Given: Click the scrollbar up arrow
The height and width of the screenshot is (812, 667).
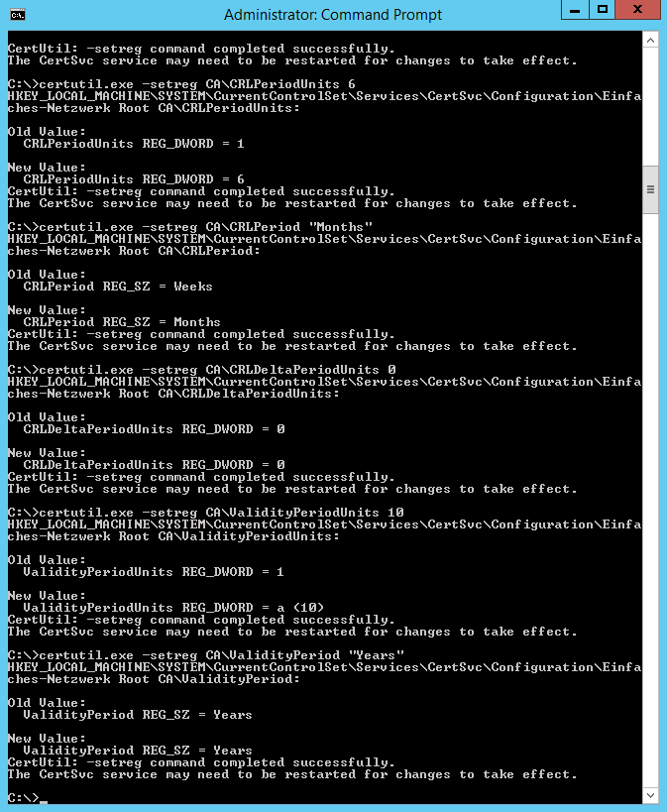Looking at the screenshot, I should pyautogui.click(x=650, y=40).
